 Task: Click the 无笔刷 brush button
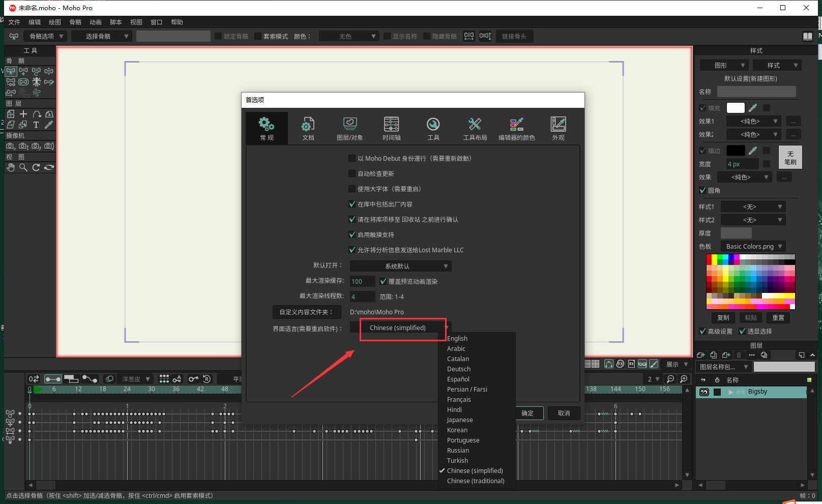point(790,158)
